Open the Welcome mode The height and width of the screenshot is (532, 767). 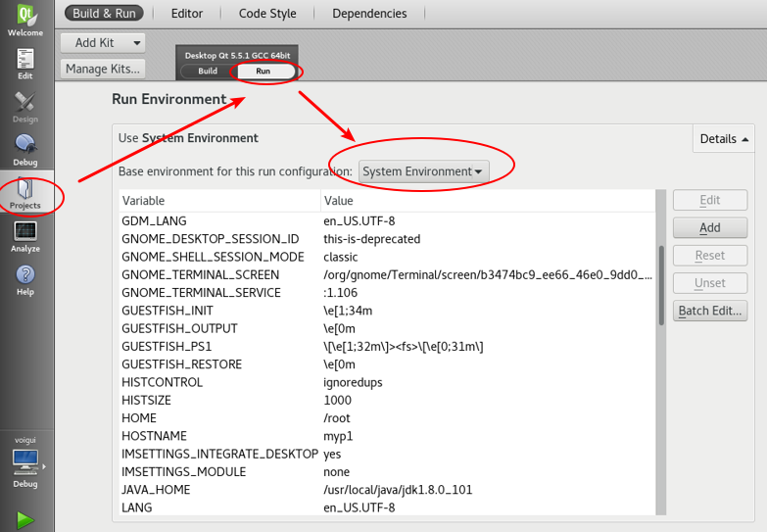coord(25,20)
